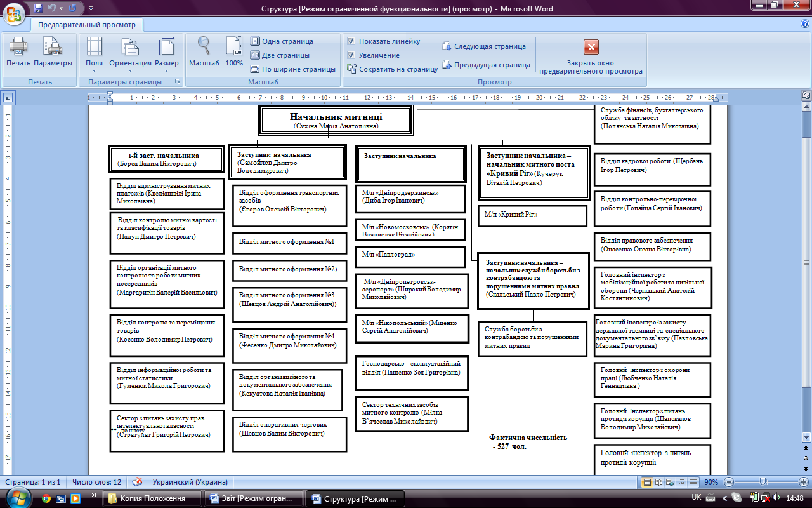812x508 pixels.
Task: Choose Две страницы view
Action: pyautogui.click(x=280, y=55)
